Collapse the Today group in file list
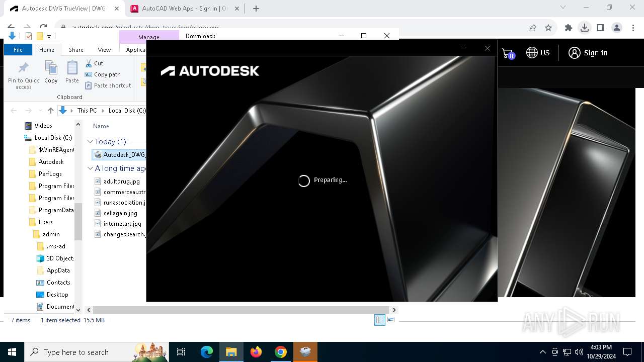This screenshot has width=644, height=362. click(90, 142)
